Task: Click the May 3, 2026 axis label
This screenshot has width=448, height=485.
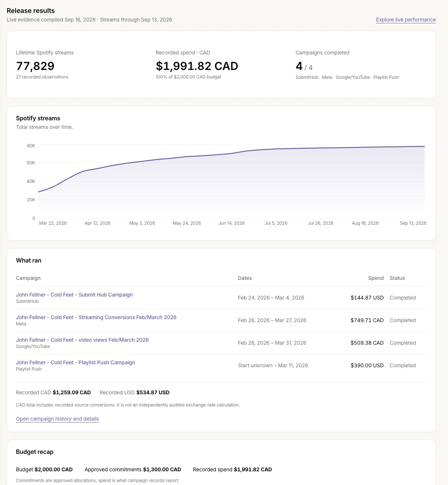Action: (142, 223)
